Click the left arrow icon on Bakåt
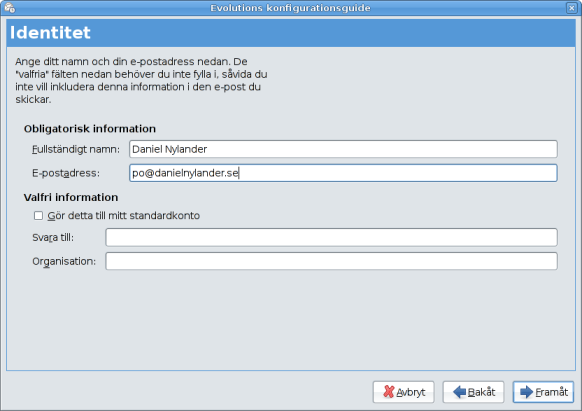Viewport: 582px width, 411px height. click(459, 392)
